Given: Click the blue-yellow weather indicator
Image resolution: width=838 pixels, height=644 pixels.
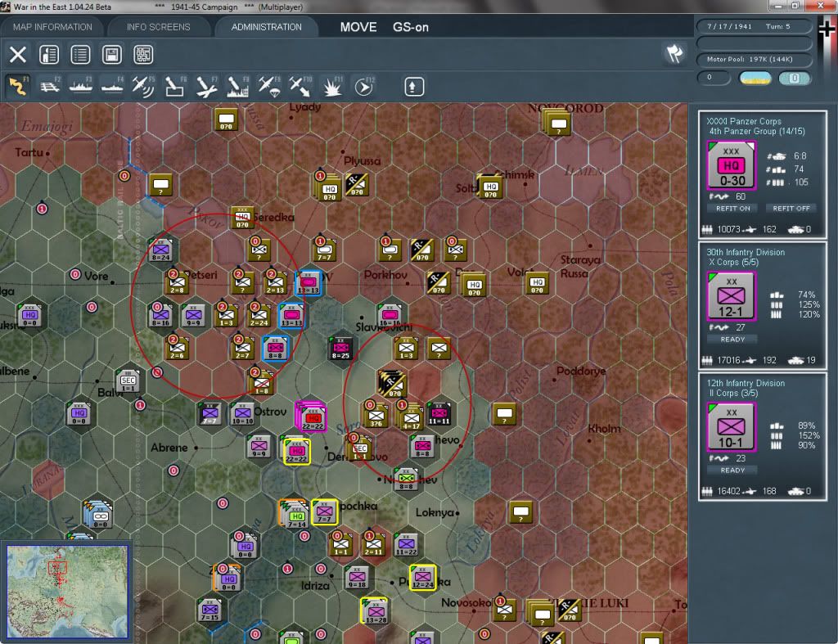Looking at the screenshot, I should coord(755,78).
